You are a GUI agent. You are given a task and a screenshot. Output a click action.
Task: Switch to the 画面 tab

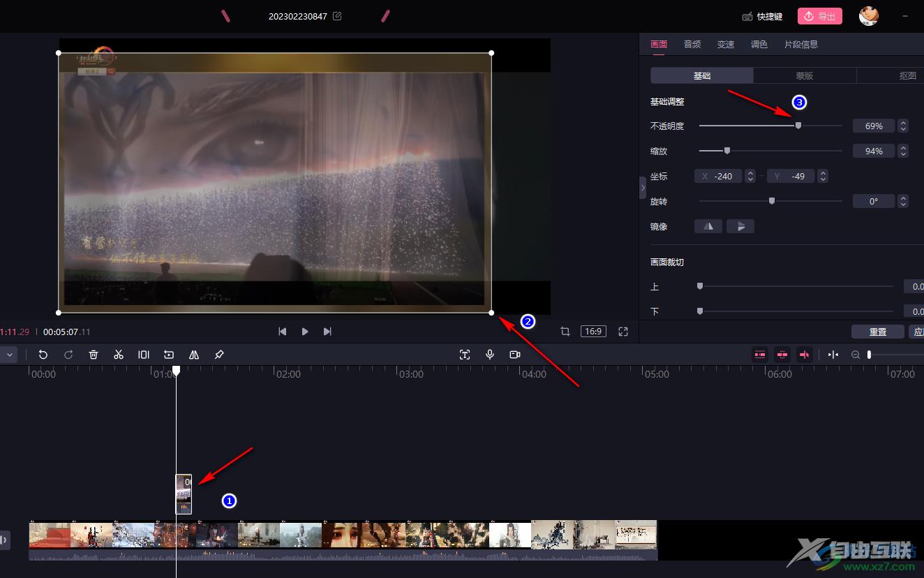pos(659,44)
